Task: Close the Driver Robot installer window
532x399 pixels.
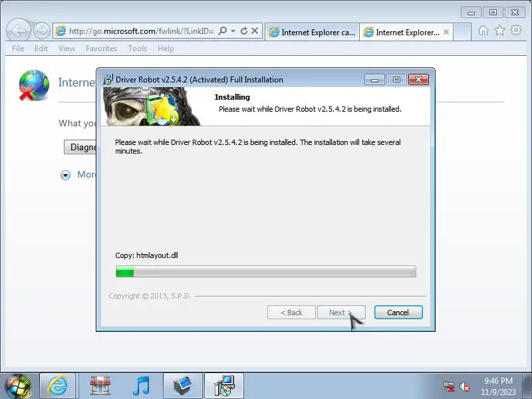Action: (x=418, y=80)
